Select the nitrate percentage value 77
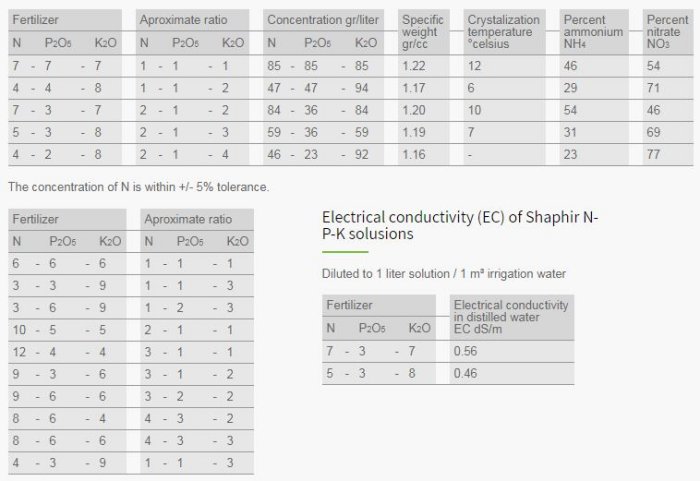This screenshot has width=700, height=481. click(x=654, y=154)
